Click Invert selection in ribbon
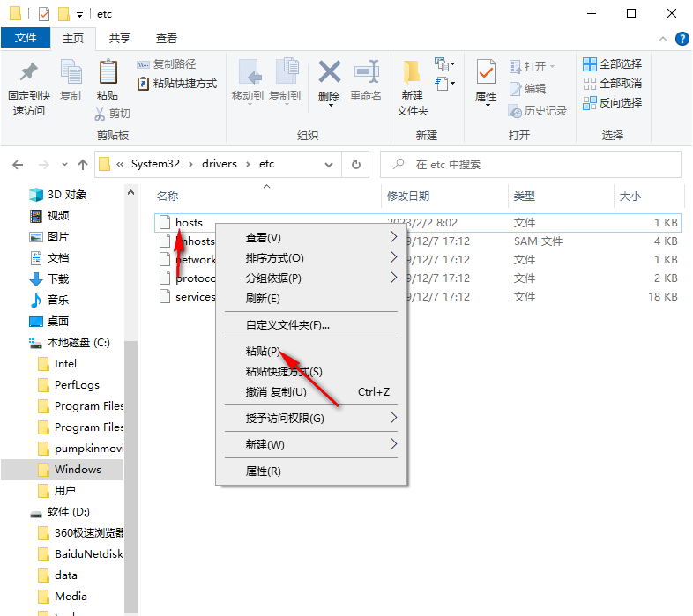Viewport: 693px width, 616px height. [x=612, y=103]
